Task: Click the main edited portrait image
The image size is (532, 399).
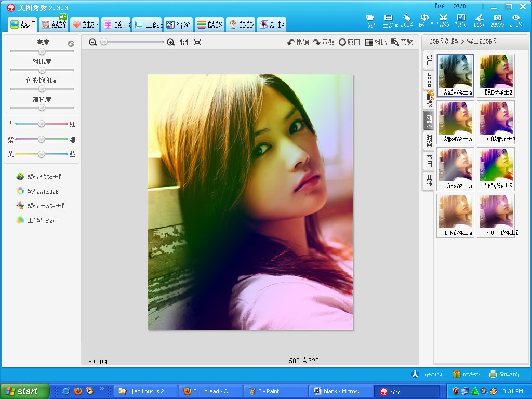Action: click(x=250, y=202)
